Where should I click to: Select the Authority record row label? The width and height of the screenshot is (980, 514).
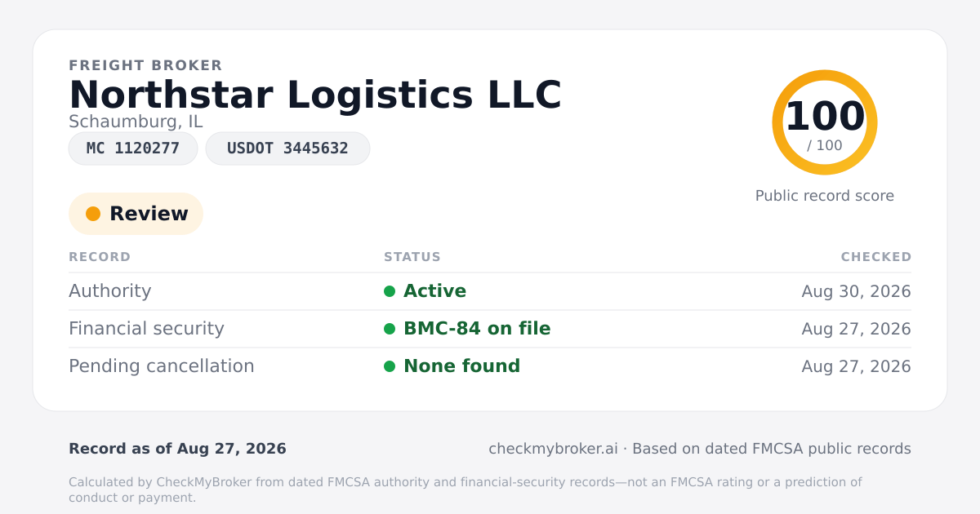click(x=110, y=291)
